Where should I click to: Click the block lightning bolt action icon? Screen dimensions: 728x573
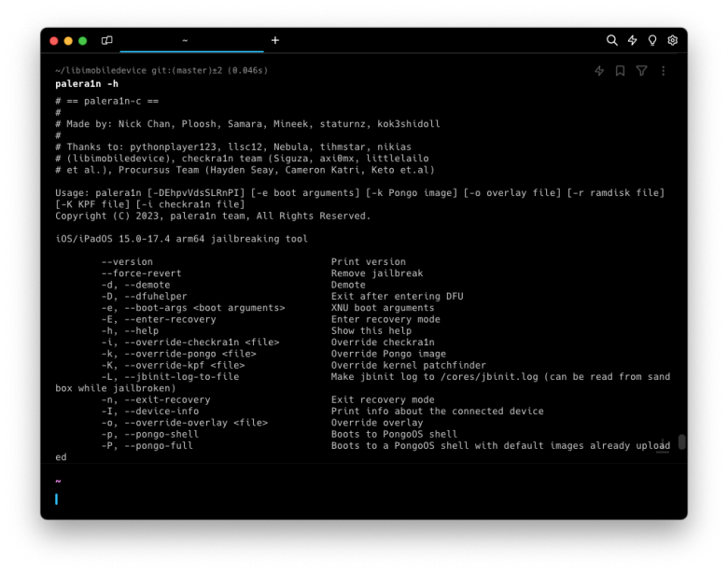click(599, 71)
